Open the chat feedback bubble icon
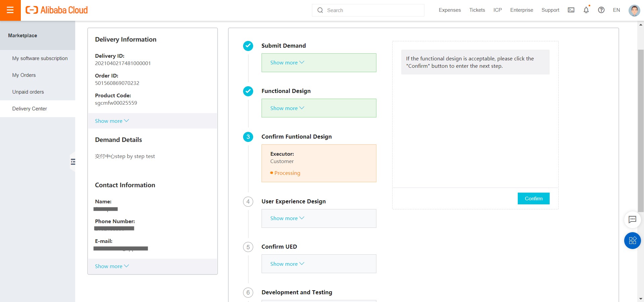The width and height of the screenshot is (644, 302). coord(632,219)
